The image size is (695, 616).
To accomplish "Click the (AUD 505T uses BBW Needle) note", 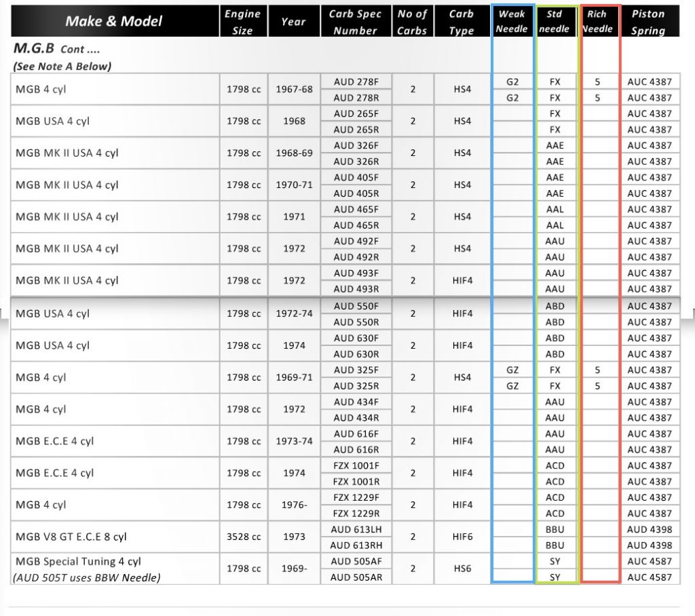I will coord(86,577).
